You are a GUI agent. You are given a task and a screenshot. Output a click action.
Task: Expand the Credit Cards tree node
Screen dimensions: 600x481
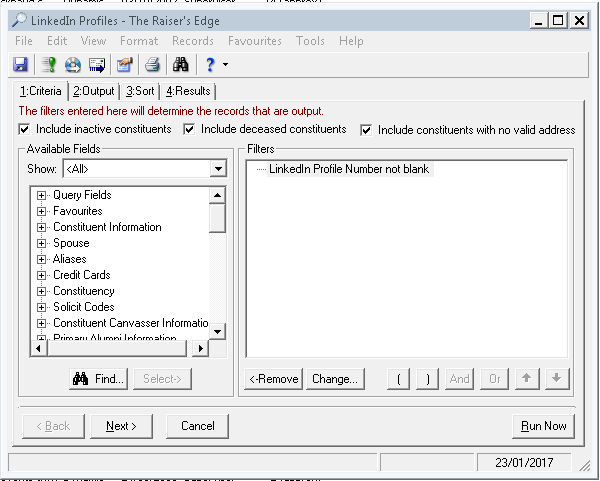point(41,275)
